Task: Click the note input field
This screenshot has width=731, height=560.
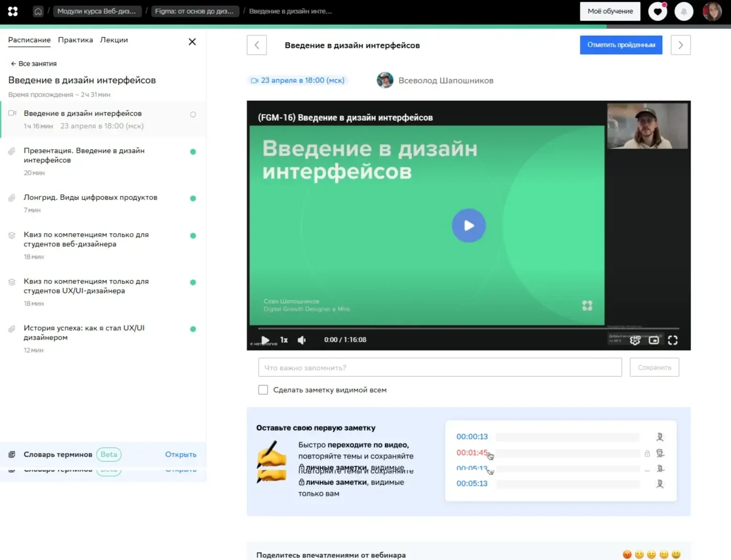Action: [440, 367]
